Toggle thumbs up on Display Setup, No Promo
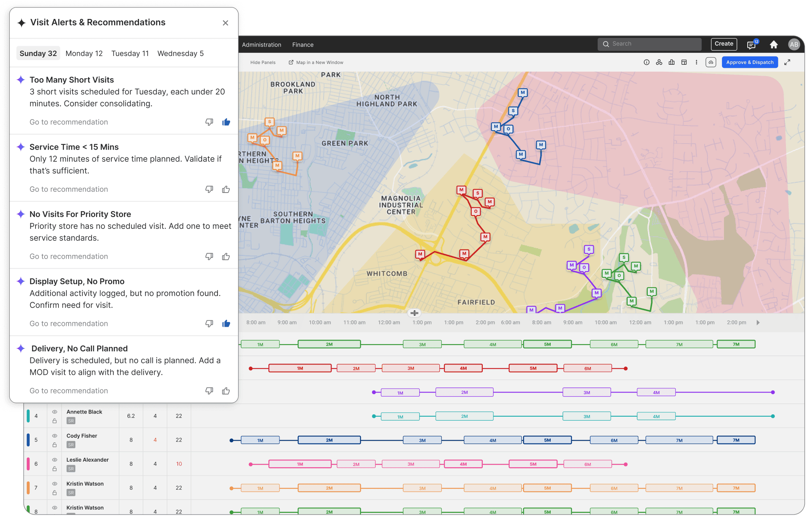Screen dimensions: 812x526 pos(226,324)
